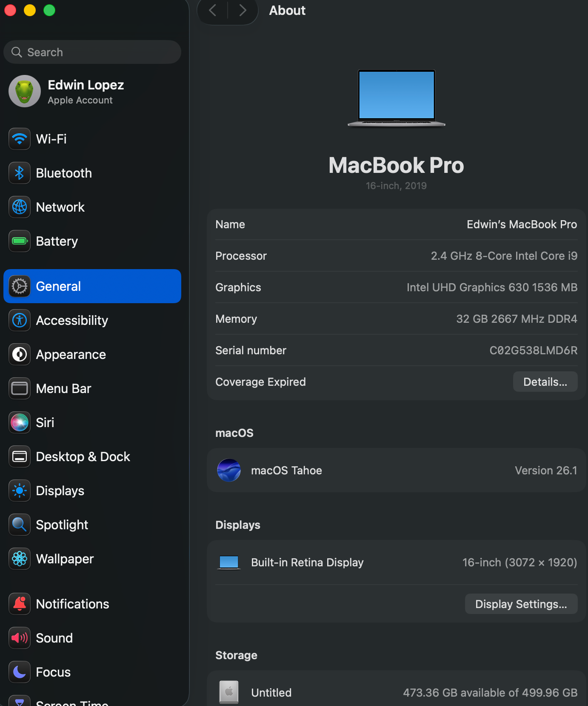Image resolution: width=588 pixels, height=706 pixels.
Task: Click the macOS Tahoe logo icon
Action: [229, 470]
